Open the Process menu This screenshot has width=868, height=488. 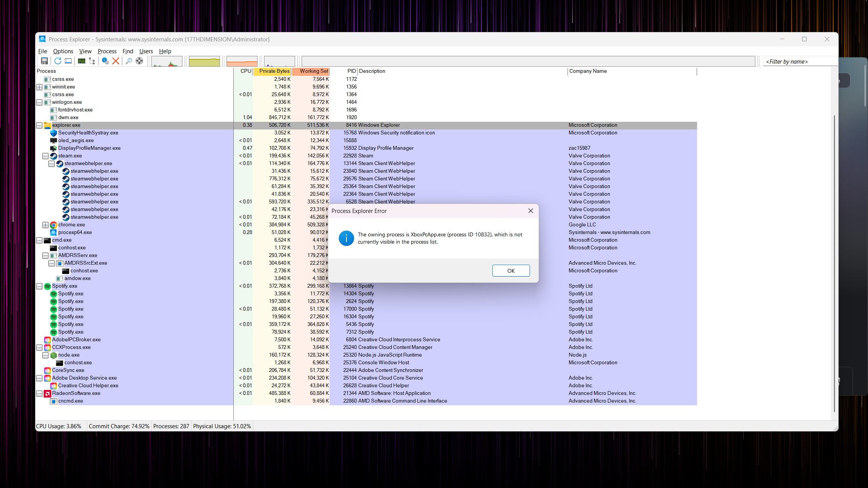107,51
